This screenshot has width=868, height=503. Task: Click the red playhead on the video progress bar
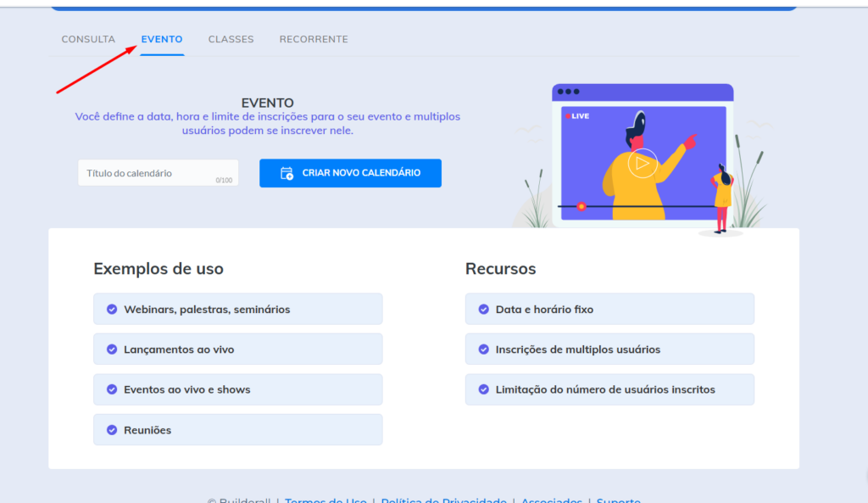[x=581, y=206]
